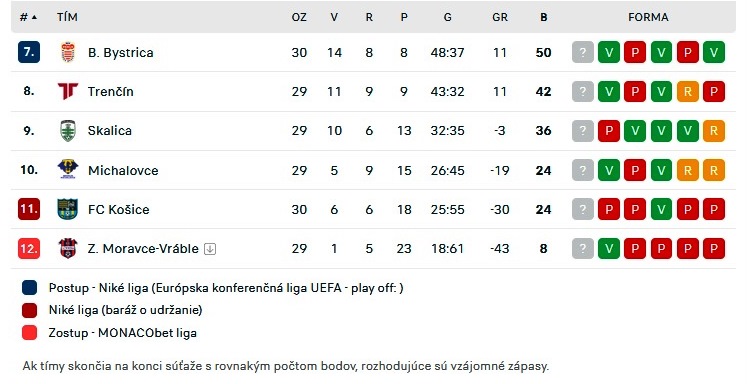Click the FORMA column header
The image size is (747, 384).
648,17
